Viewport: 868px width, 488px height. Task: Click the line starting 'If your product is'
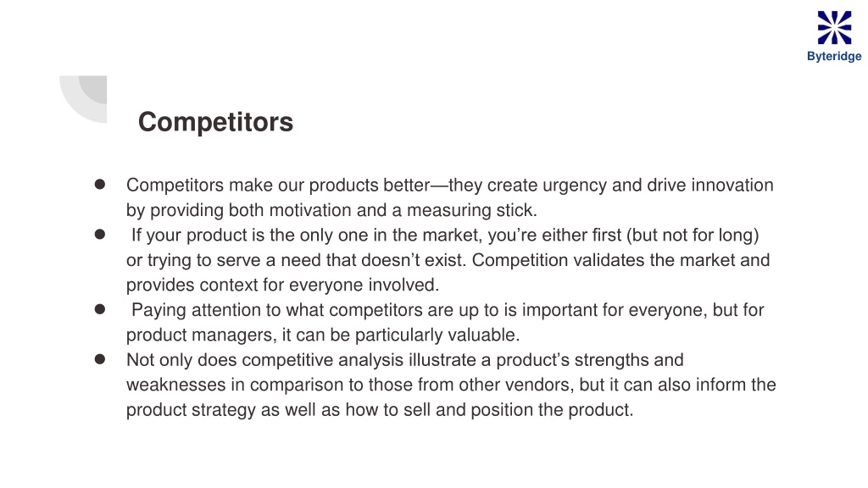pos(445,236)
